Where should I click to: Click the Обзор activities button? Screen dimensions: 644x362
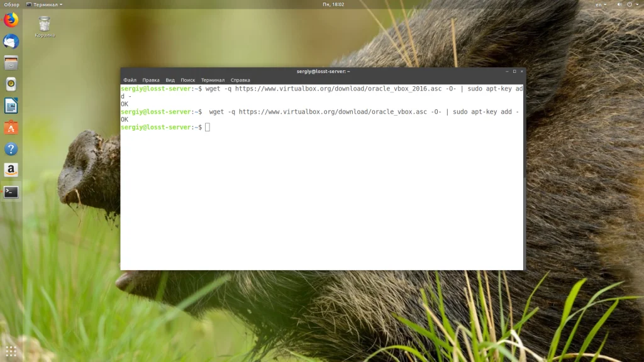pos(11,4)
